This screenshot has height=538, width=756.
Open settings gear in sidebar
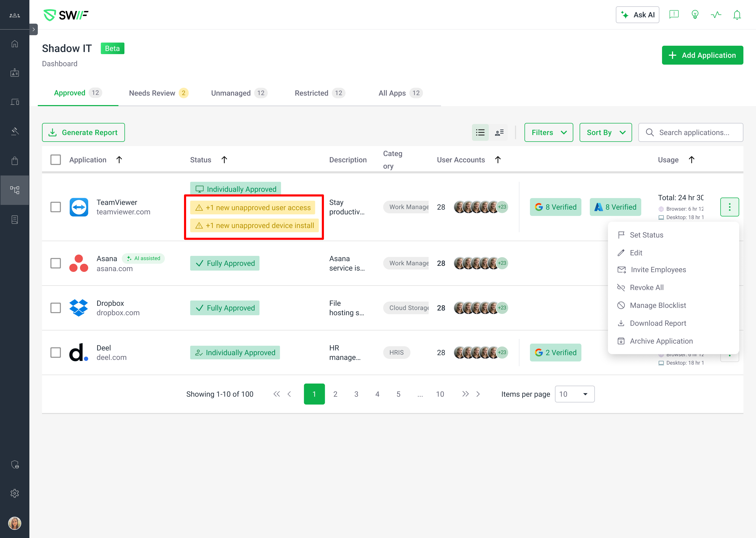[14, 493]
